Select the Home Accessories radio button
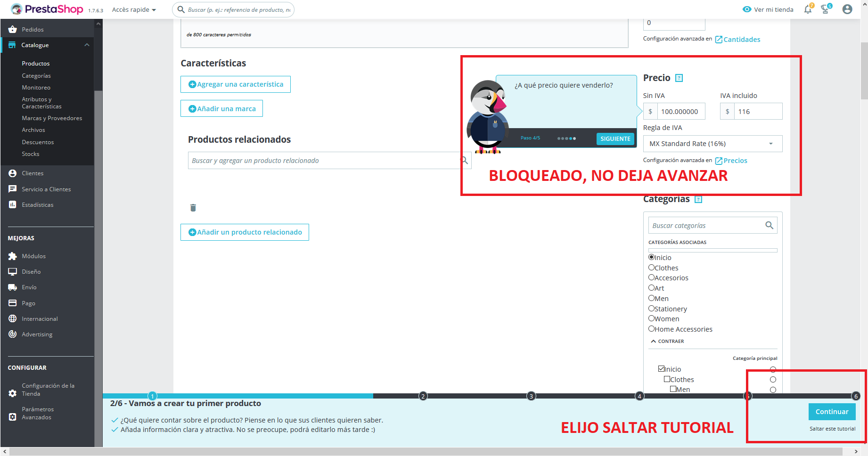The height and width of the screenshot is (456, 868). click(x=651, y=329)
